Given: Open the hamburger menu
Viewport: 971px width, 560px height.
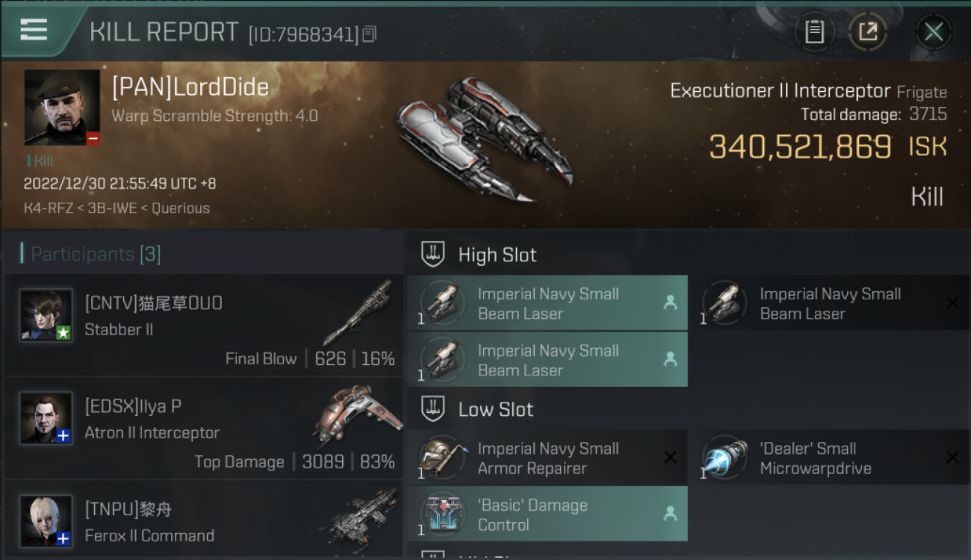Looking at the screenshot, I should pos(34,30).
